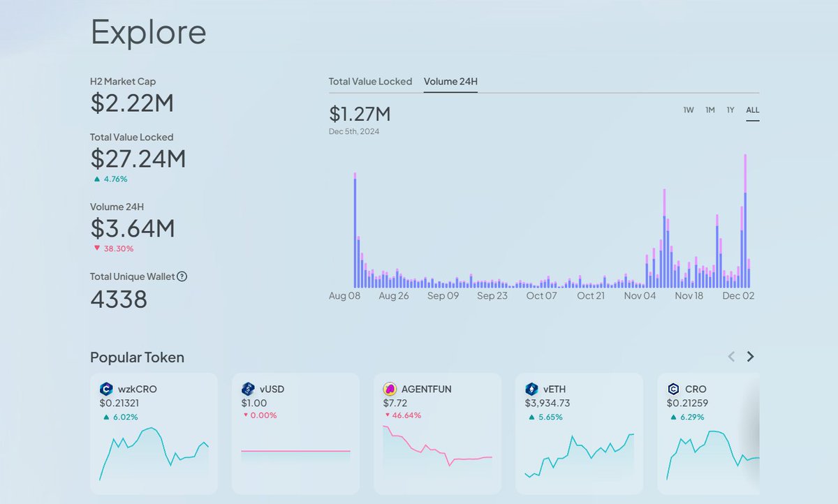838x504 pixels.
Task: Click the first tall volume bar at Aug 08
Action: (355, 230)
